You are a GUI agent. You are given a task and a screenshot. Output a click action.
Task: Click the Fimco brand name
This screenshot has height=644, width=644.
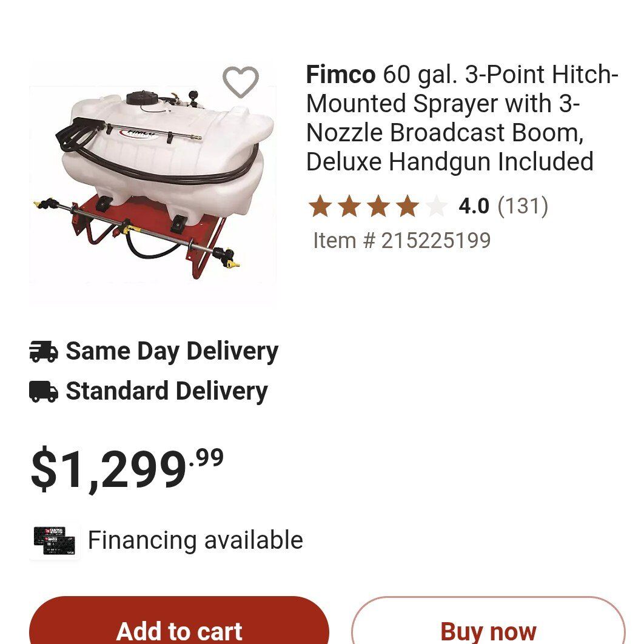[x=340, y=75]
